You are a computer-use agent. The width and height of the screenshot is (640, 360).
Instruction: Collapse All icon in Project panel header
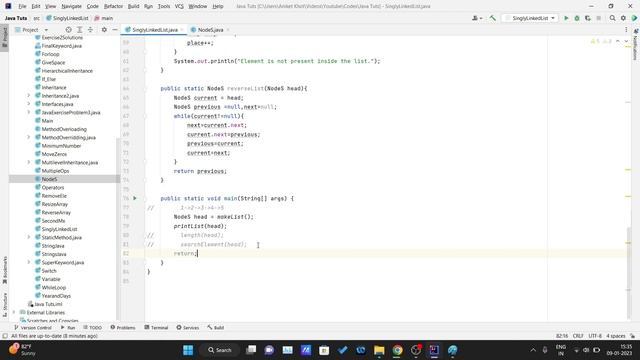(90, 30)
